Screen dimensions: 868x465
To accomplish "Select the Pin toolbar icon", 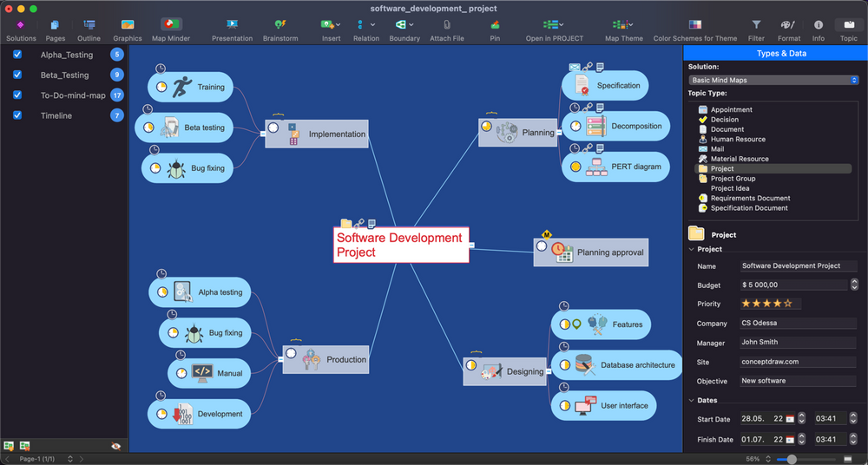I will [x=495, y=25].
